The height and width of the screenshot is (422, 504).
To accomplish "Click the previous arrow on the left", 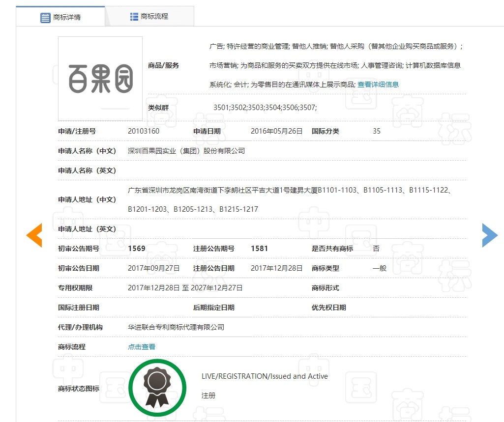I will [34, 235].
